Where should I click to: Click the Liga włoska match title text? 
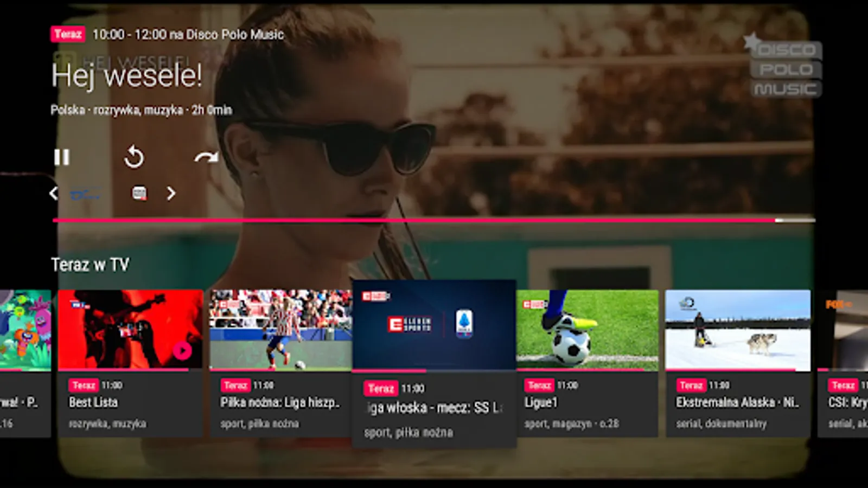[434, 408]
